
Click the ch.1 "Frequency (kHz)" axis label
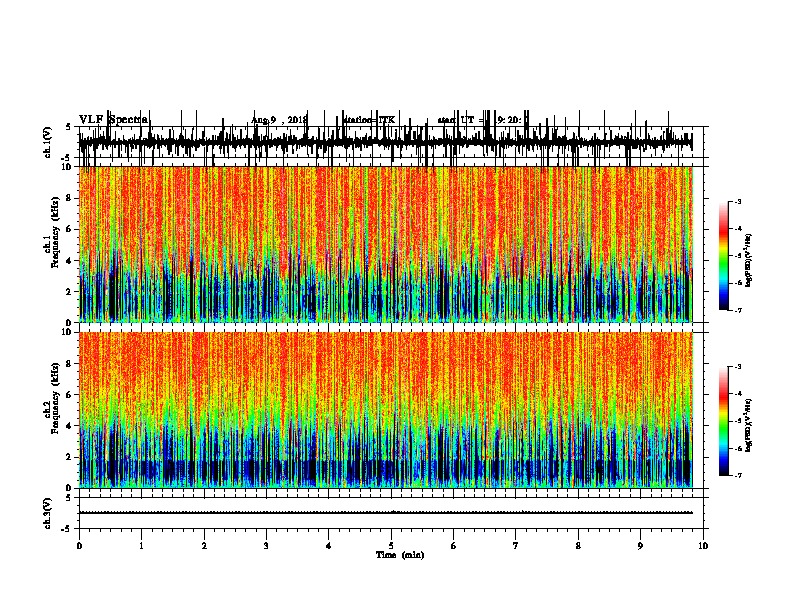coord(55,233)
